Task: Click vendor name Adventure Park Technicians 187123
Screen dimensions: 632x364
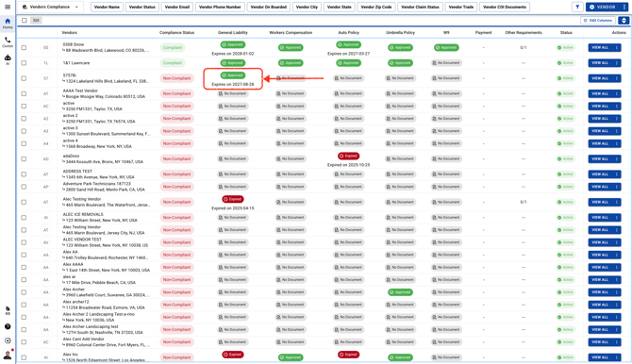Action: 97,184
